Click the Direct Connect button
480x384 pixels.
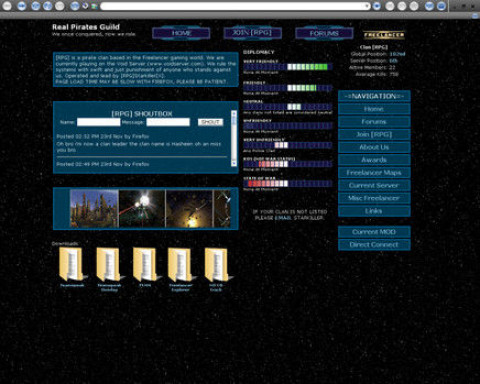[374, 245]
